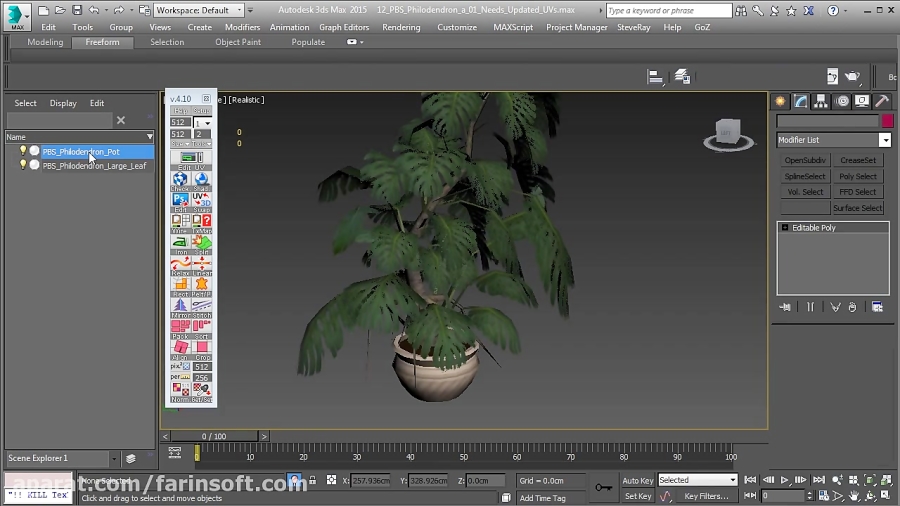Click the Add Time Tag label
Viewport: 900px width, 506px height.
tap(542, 498)
